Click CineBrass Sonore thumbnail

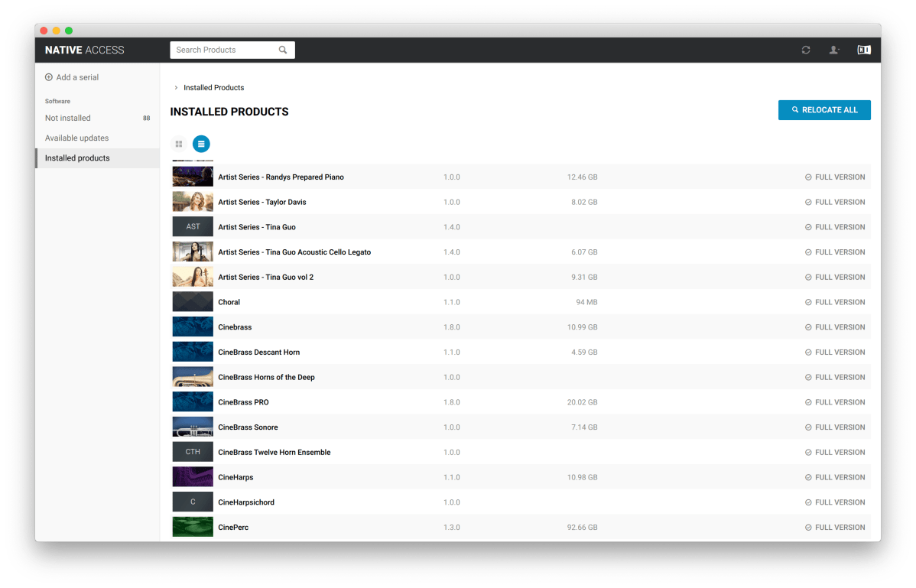coord(193,427)
